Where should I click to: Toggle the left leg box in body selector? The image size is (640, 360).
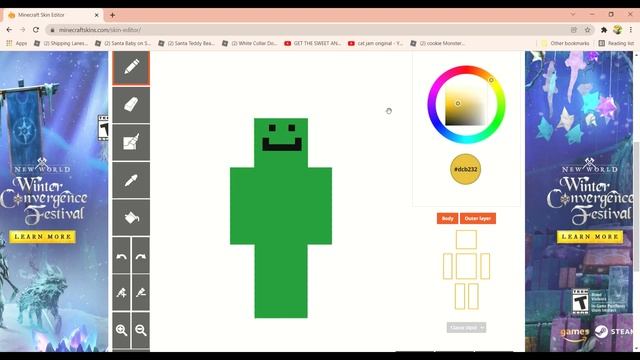tap(460, 296)
